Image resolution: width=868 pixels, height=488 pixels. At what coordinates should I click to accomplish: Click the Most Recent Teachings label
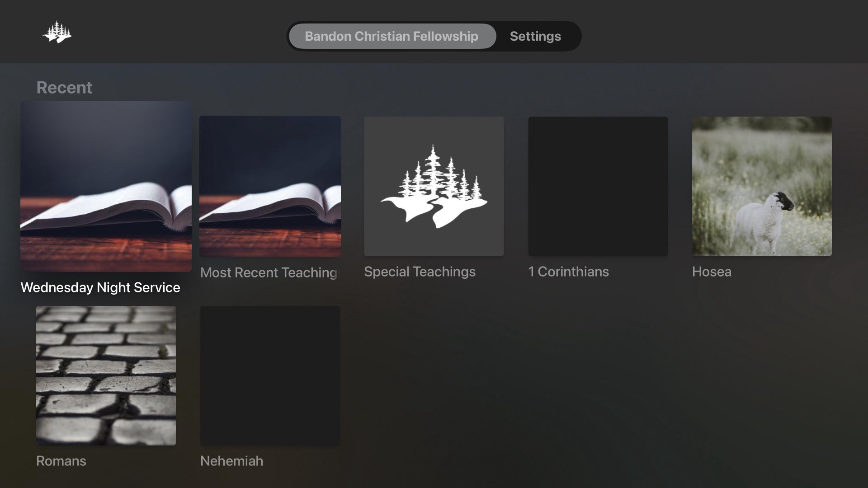click(269, 272)
